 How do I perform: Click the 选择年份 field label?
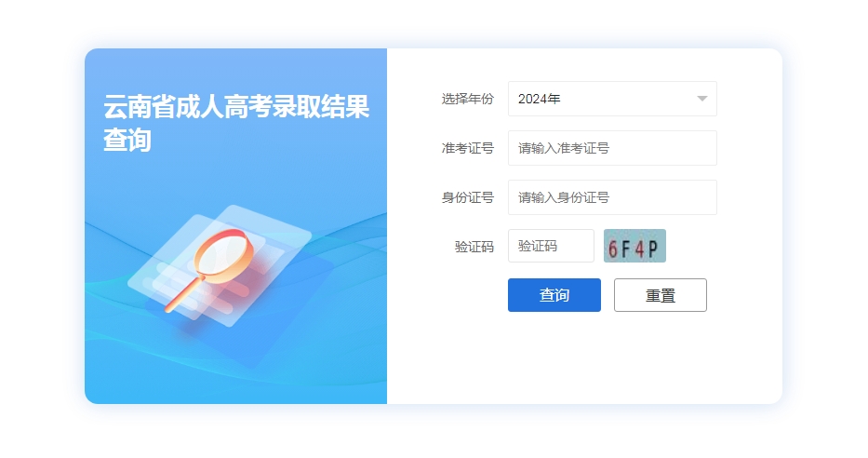(468, 99)
